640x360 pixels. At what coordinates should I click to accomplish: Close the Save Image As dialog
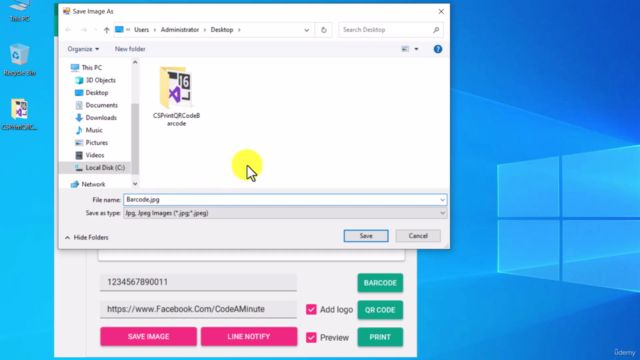click(x=441, y=11)
